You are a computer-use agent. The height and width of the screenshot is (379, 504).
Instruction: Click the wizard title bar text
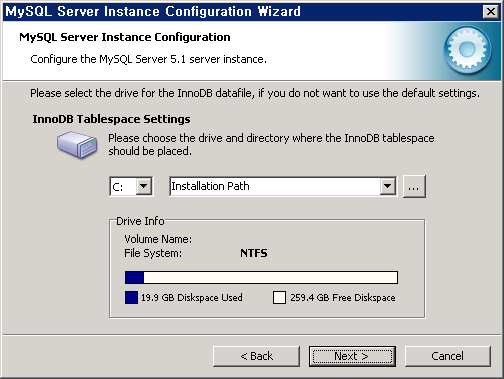pos(153,12)
